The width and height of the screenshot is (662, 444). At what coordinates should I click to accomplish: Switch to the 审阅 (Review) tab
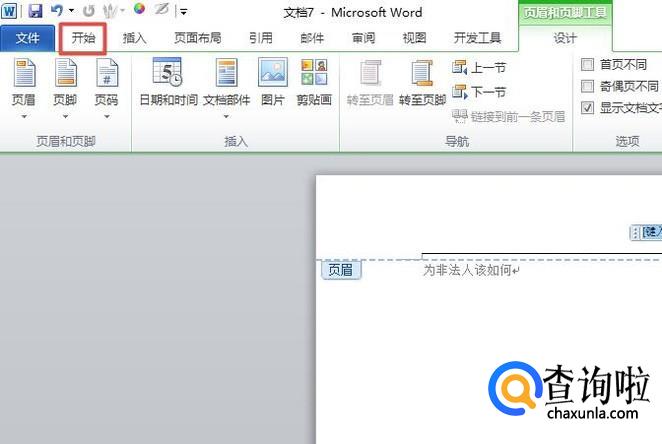click(363, 38)
